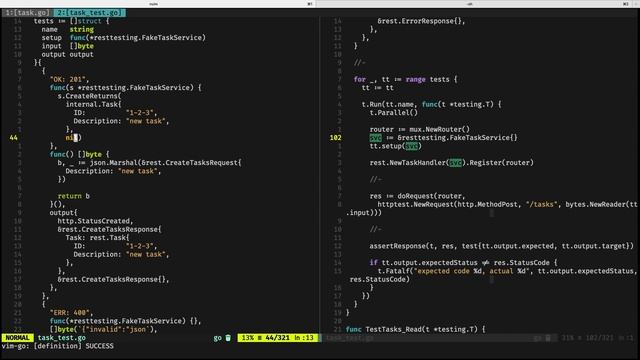Click the empty '&rest.CreateTasksResponse{},' line

tap(113, 279)
